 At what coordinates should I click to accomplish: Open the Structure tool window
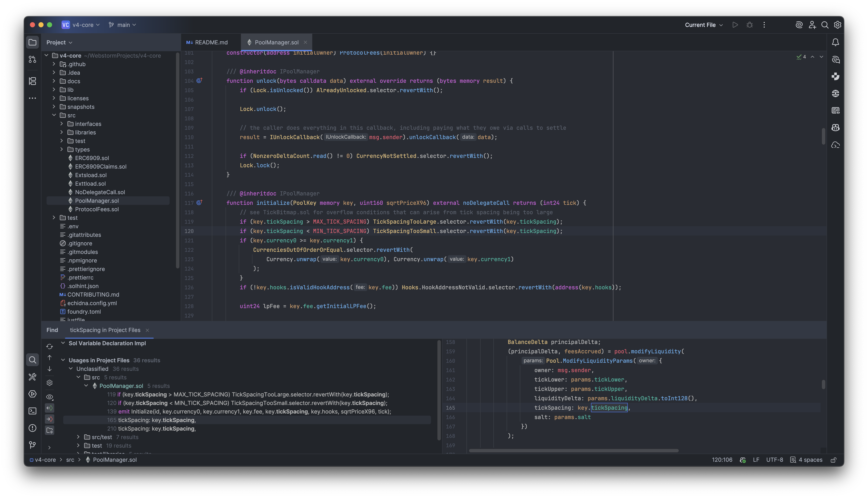tap(32, 81)
